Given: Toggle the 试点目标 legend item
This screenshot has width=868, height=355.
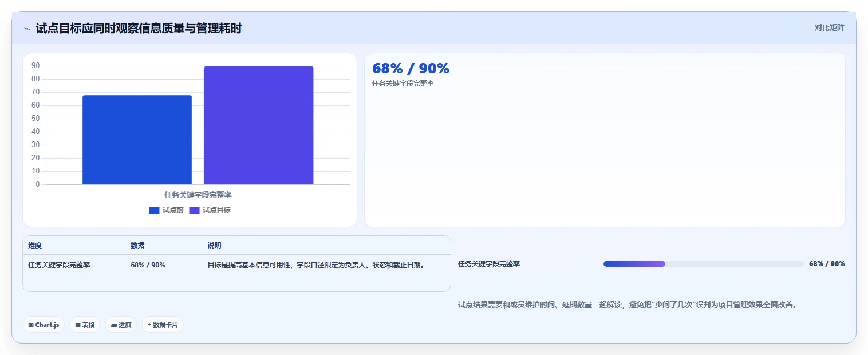Looking at the screenshot, I should tap(210, 210).
